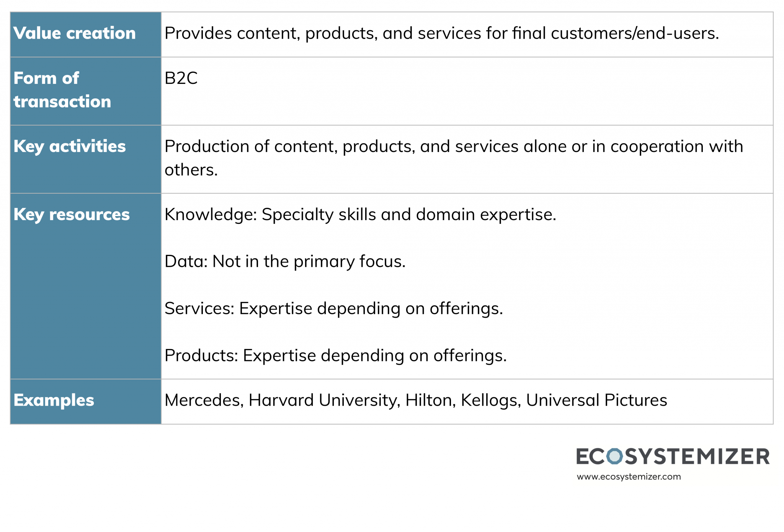Screen dimensions: 784x532
Task: Select the Value creation header cell
Action: (86, 34)
